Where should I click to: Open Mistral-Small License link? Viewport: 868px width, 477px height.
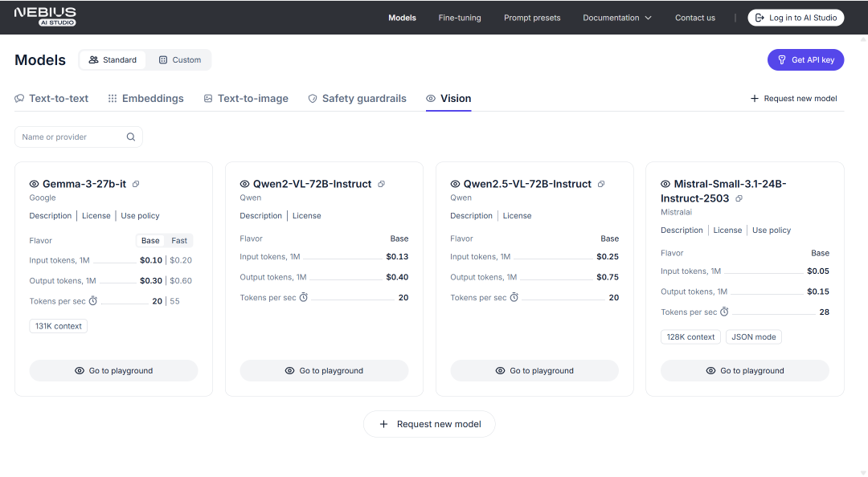[x=727, y=230]
